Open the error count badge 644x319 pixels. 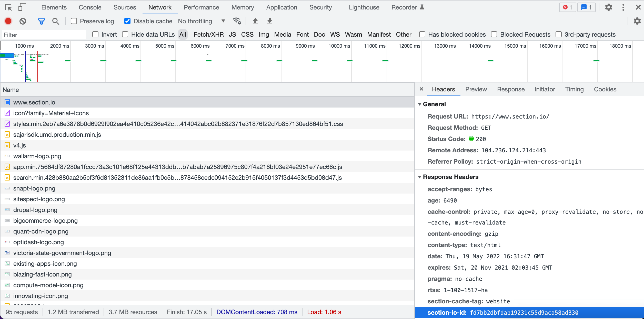[568, 7]
